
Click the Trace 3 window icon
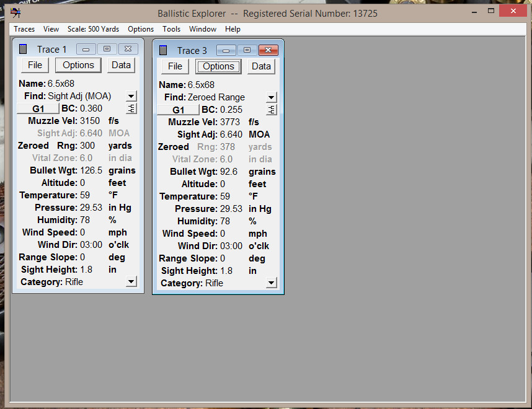[163, 50]
